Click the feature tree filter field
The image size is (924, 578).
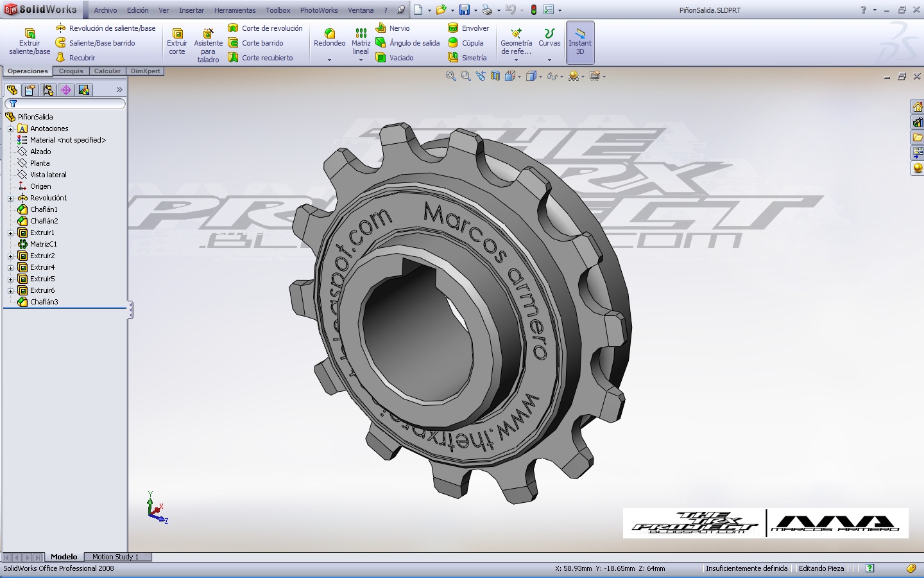65,103
